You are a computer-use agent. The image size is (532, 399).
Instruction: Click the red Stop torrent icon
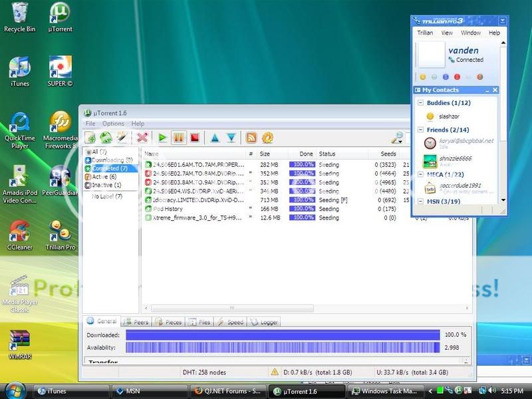[195, 138]
